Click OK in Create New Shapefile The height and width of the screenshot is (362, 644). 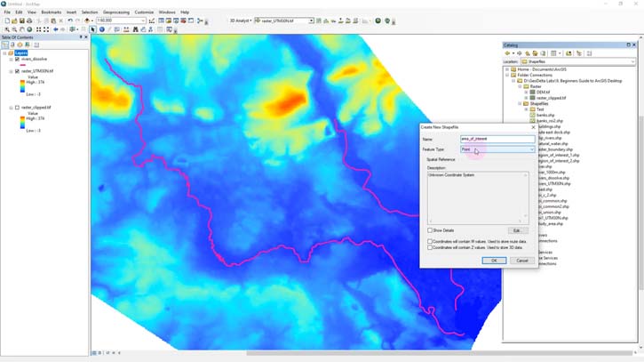coord(494,261)
